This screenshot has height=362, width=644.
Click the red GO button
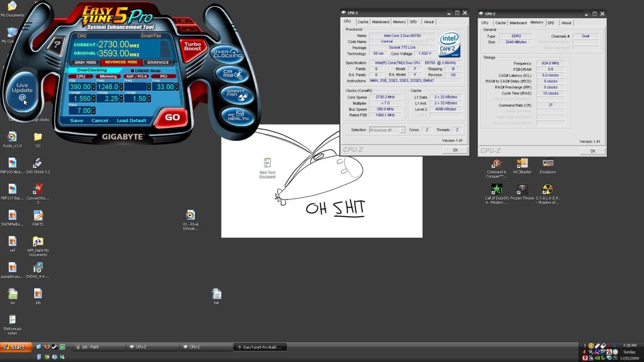pyautogui.click(x=172, y=117)
